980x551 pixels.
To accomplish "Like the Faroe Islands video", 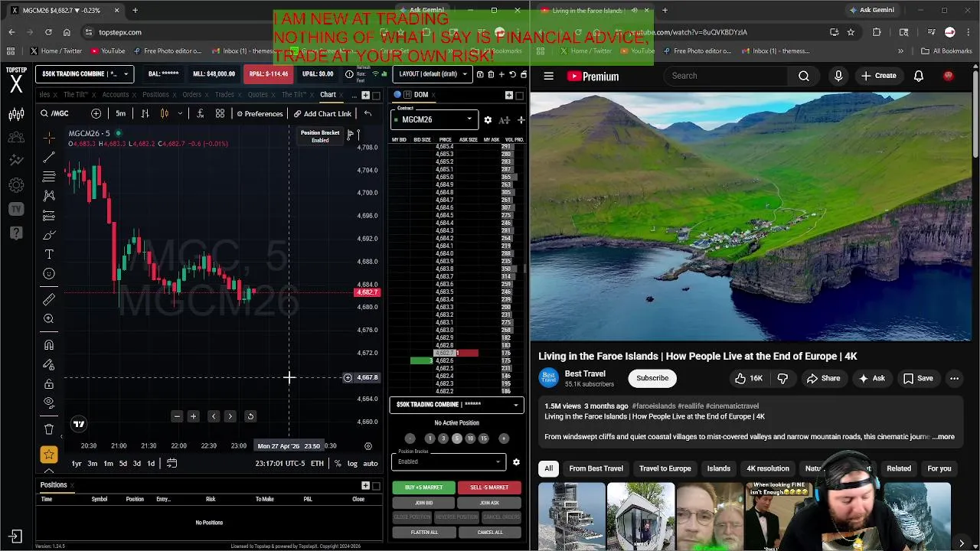I will (x=748, y=378).
